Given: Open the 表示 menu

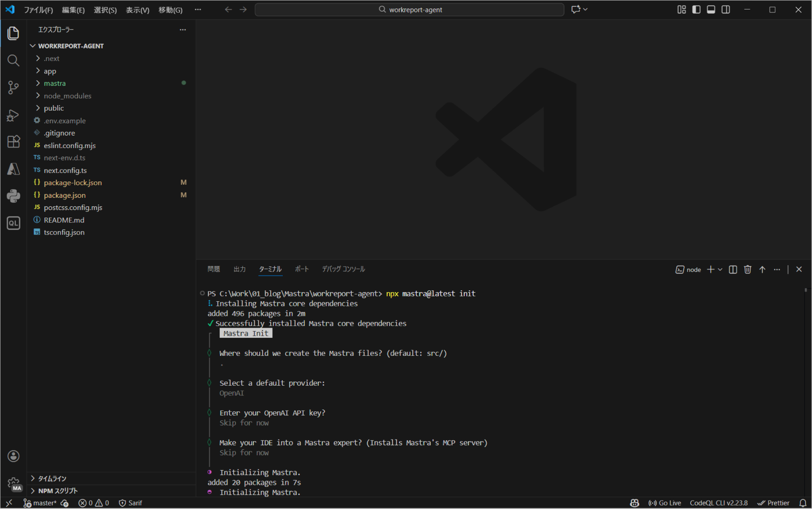Looking at the screenshot, I should [137, 9].
